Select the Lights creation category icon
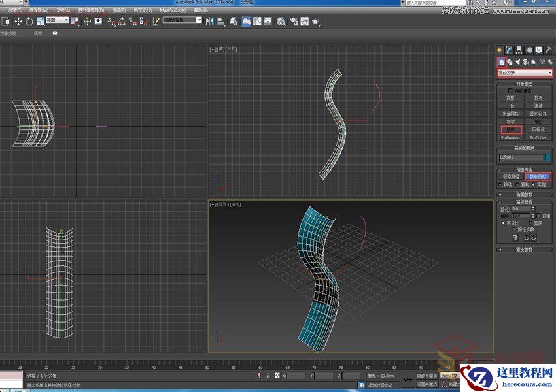The height and width of the screenshot is (392, 556). [518, 62]
